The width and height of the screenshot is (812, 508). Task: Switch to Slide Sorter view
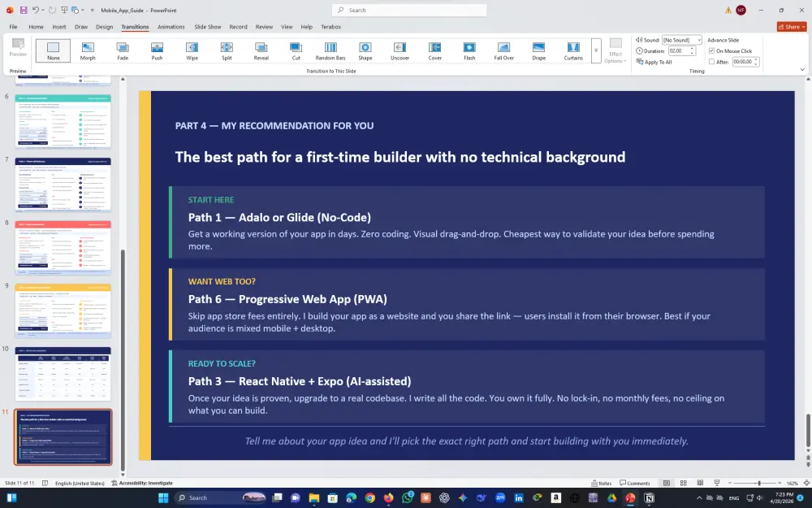(683, 483)
